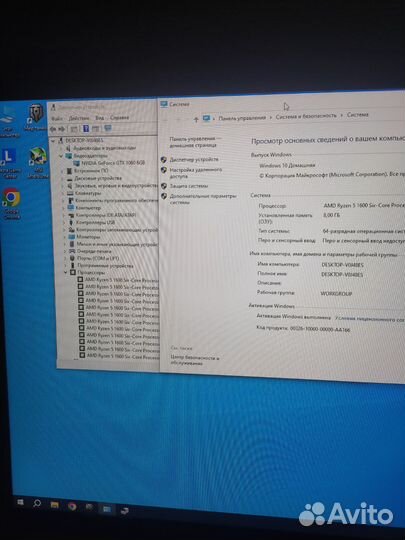Open the Вид menu in Device Manager
The width and height of the screenshot is (405, 540).
point(100,118)
